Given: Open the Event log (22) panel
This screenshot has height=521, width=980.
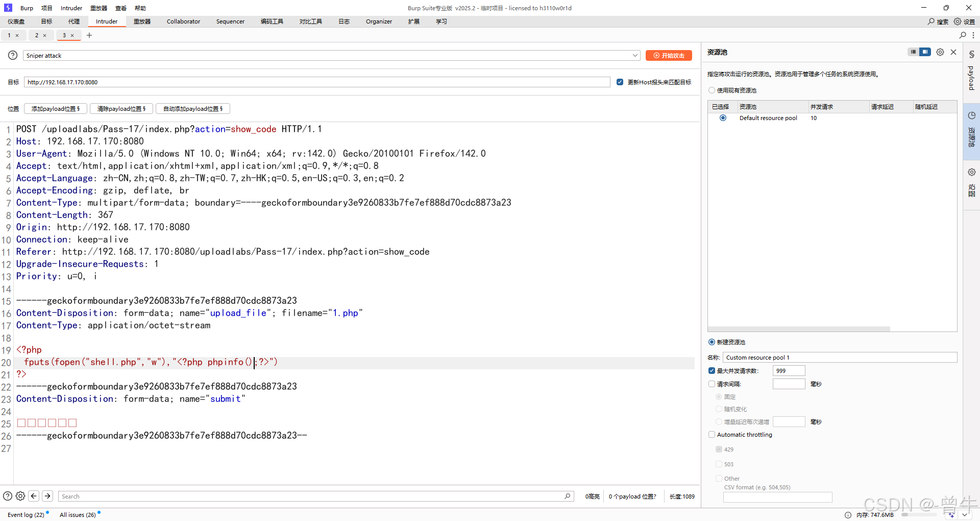Looking at the screenshot, I should coord(26,515).
